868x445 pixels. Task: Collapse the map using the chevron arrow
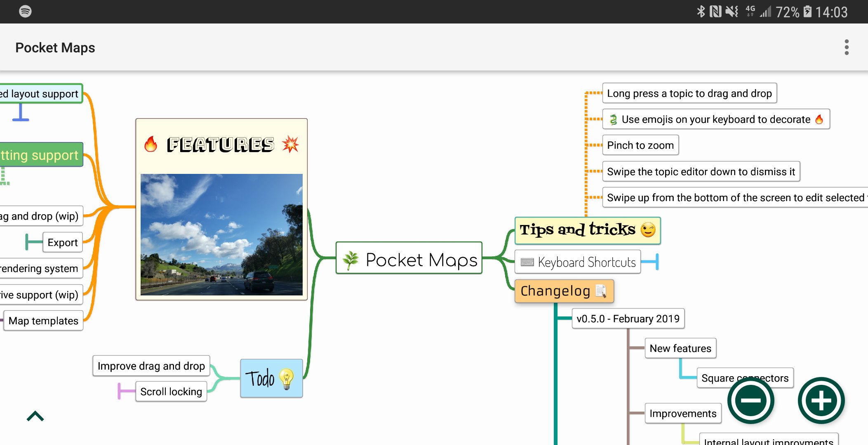tap(35, 416)
